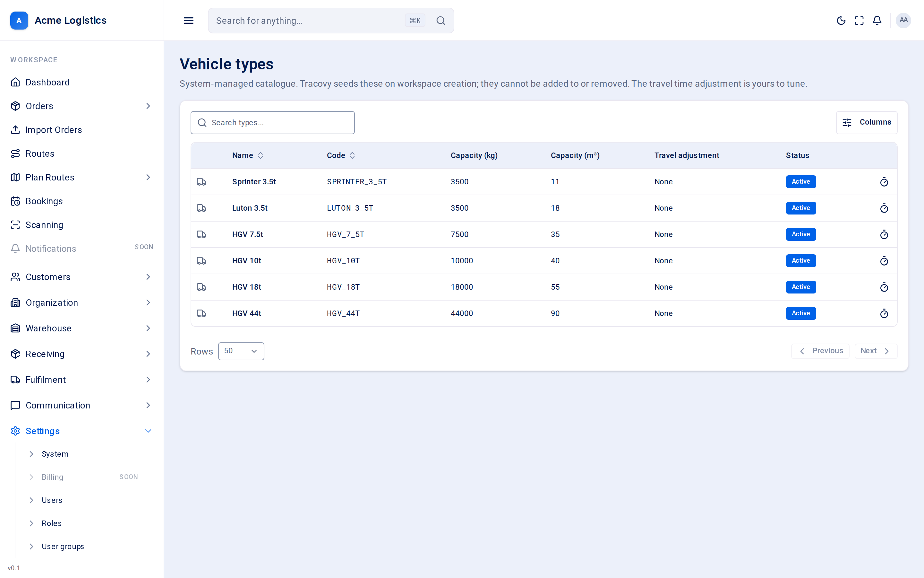Click the Acme Logistics logo badge
Screen dimensions: 924x578
coord(19,20)
